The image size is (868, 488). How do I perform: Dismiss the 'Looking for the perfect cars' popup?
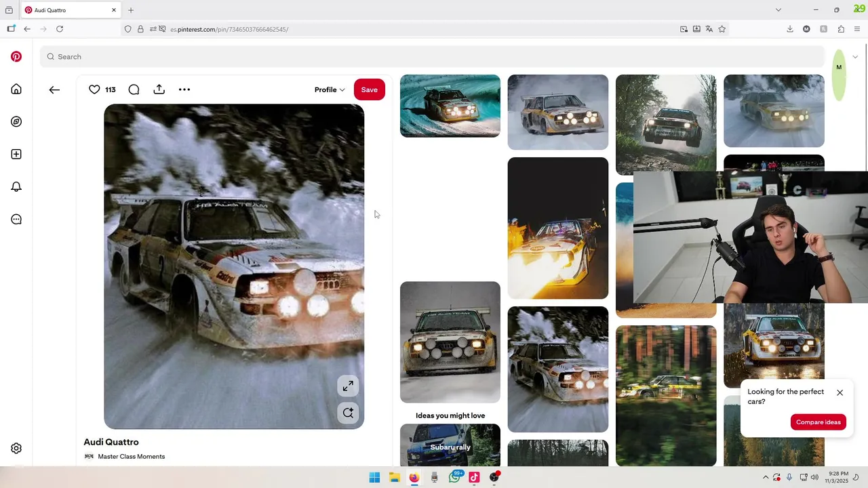pos(840,393)
